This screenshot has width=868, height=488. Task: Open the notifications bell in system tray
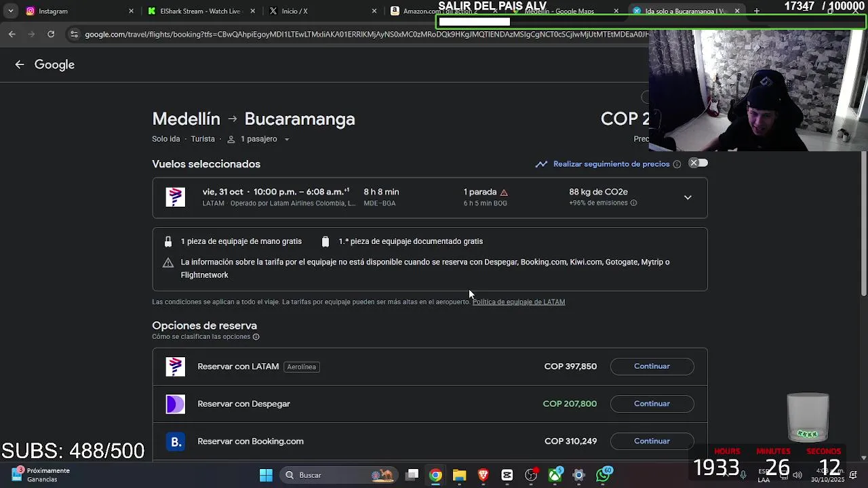853,475
